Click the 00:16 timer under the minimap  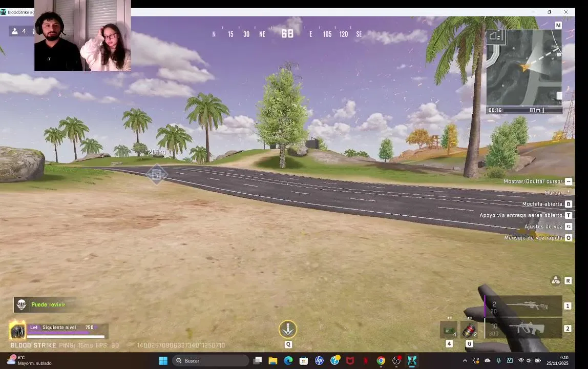495,110
